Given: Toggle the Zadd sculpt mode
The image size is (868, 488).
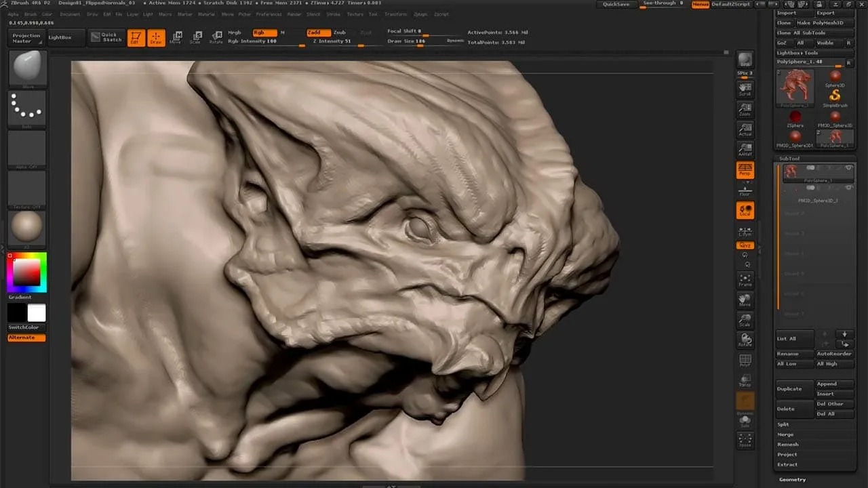Looking at the screenshot, I should (x=317, y=33).
